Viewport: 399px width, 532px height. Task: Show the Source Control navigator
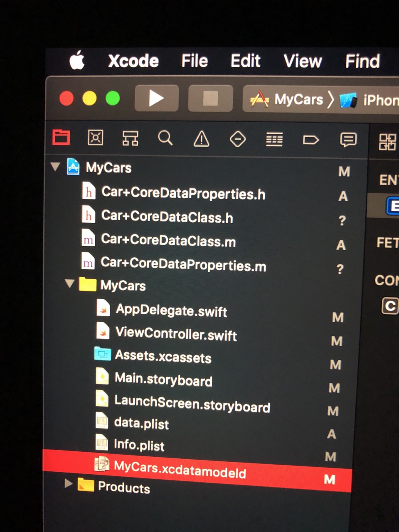pyautogui.click(x=96, y=137)
